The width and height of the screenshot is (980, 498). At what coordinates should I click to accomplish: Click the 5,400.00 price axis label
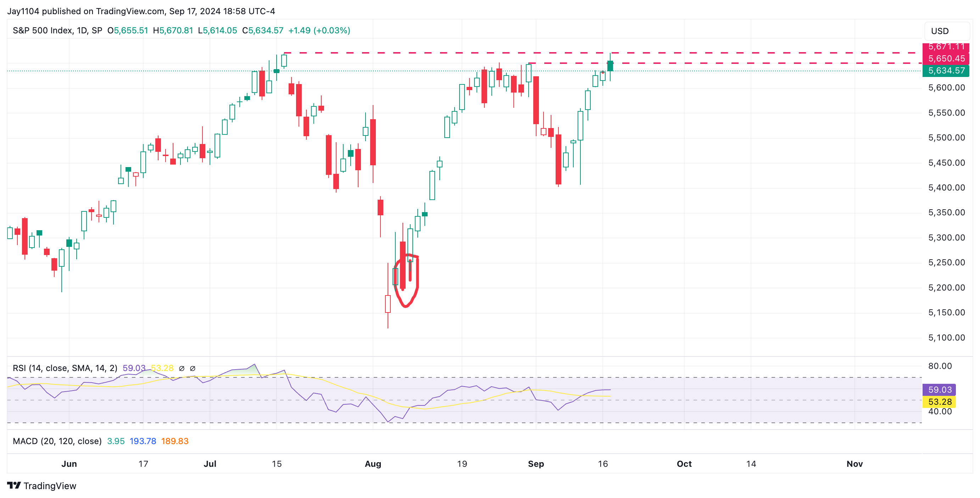click(947, 188)
